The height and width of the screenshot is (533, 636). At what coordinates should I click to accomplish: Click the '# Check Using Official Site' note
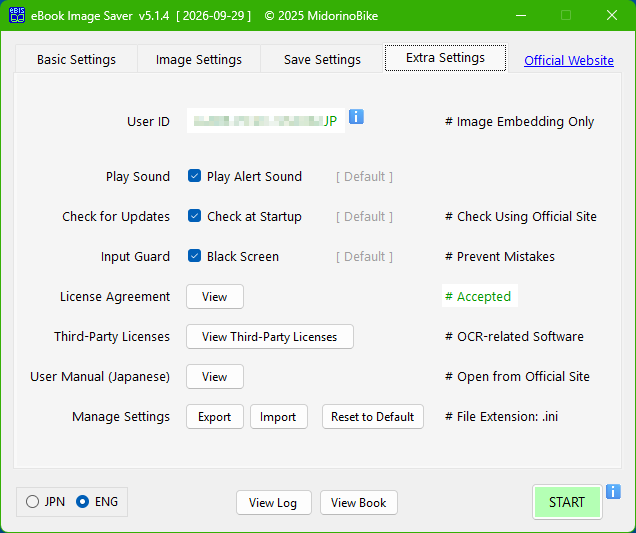pyautogui.click(x=521, y=217)
